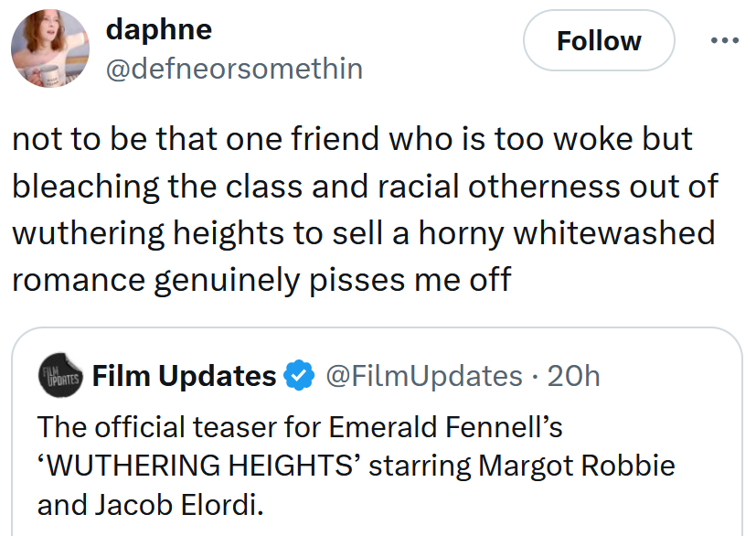Click the display name daphne
The width and height of the screenshot is (756, 536).
[159, 29]
